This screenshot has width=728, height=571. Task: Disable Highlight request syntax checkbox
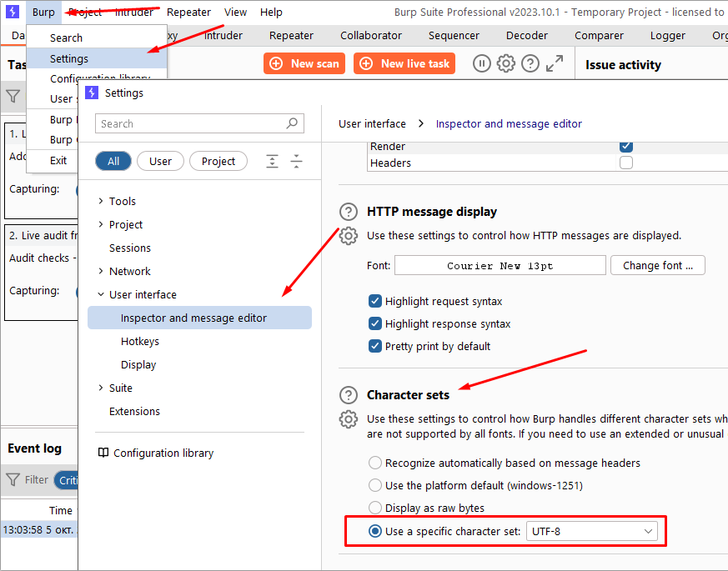375,301
